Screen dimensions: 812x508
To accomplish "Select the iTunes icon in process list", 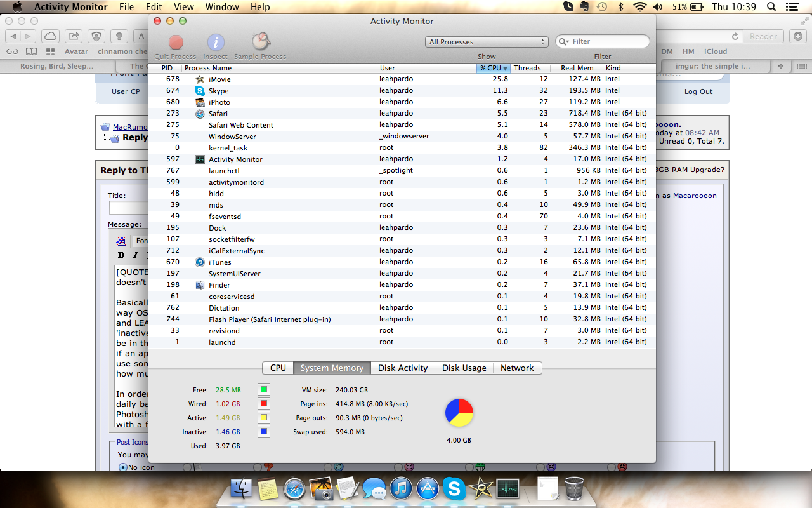I will pyautogui.click(x=200, y=262).
